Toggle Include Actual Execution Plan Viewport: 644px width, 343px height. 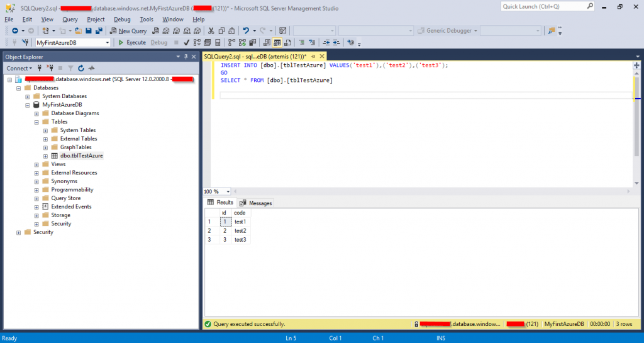pos(231,42)
